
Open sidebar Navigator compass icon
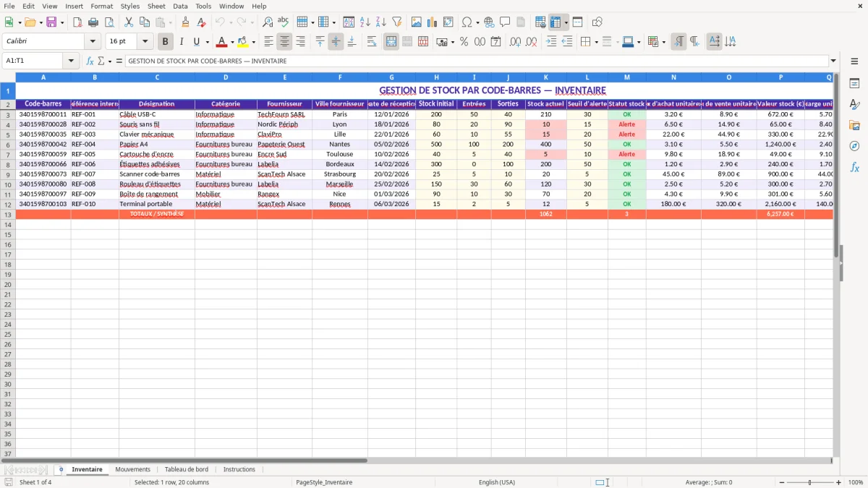(x=854, y=146)
